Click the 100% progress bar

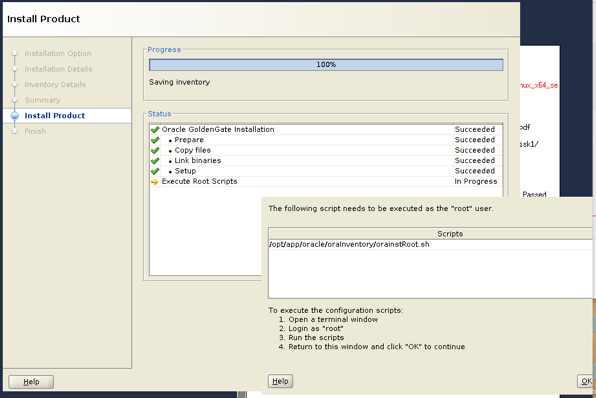(326, 65)
